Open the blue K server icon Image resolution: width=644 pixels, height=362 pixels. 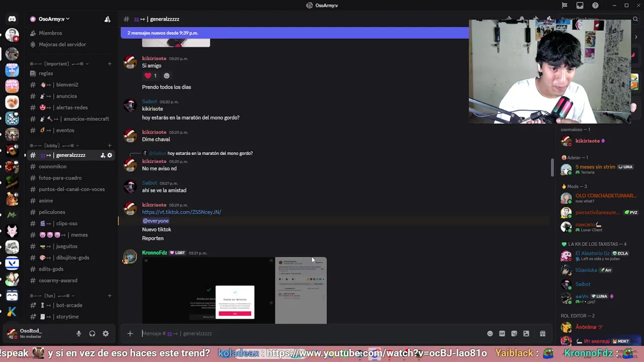pos(12,312)
